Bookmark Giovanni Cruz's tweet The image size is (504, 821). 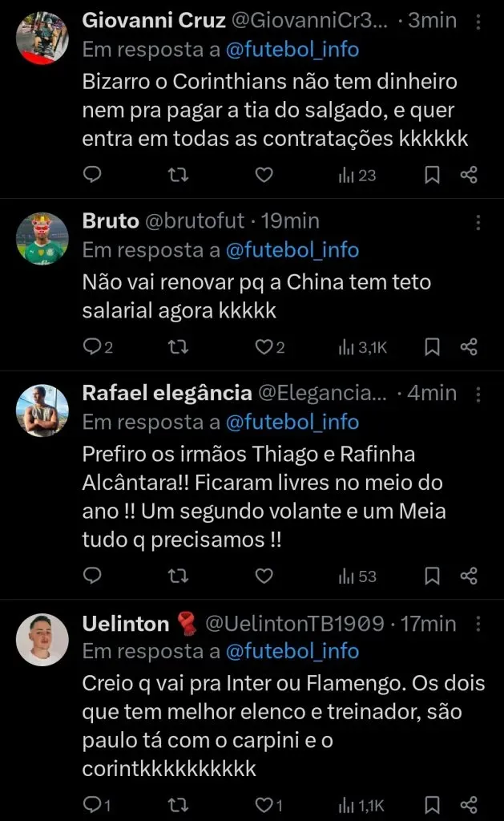[432, 175]
